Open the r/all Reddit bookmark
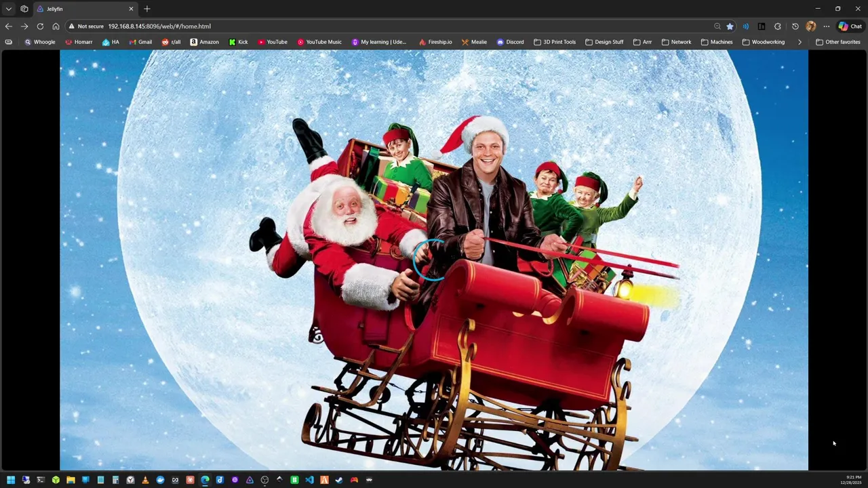868x488 pixels. click(171, 42)
